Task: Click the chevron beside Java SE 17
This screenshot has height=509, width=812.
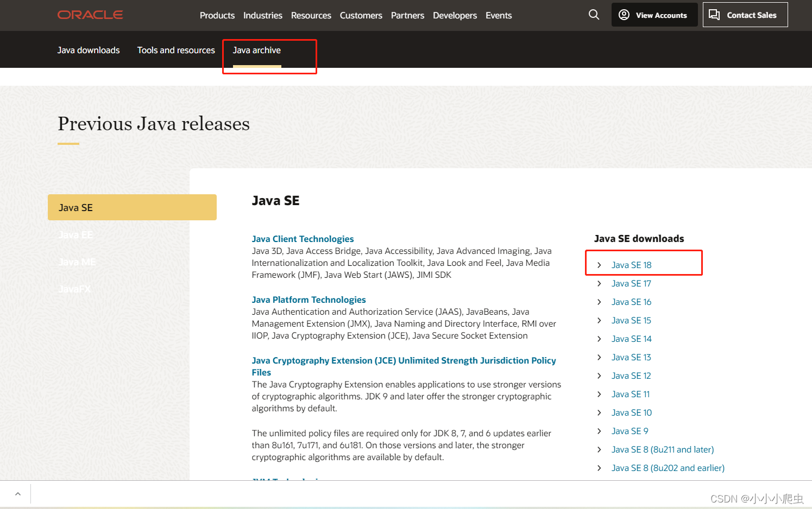Action: pos(599,283)
